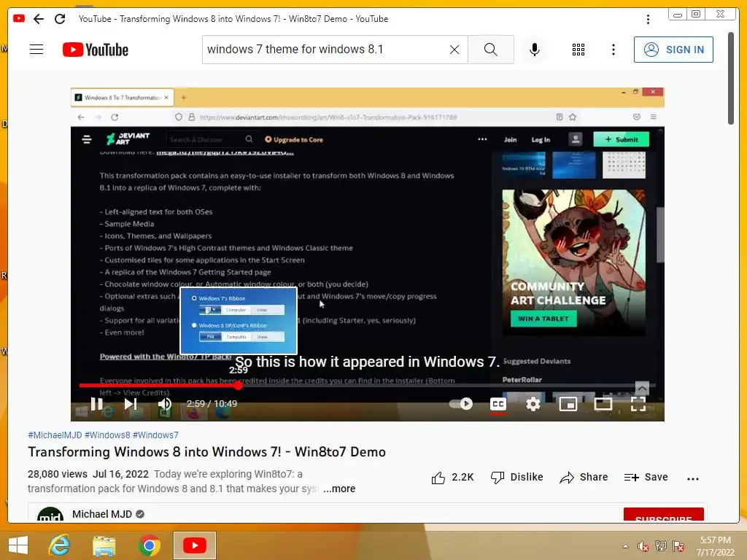Open more actions ellipsis beside Save

click(693, 478)
